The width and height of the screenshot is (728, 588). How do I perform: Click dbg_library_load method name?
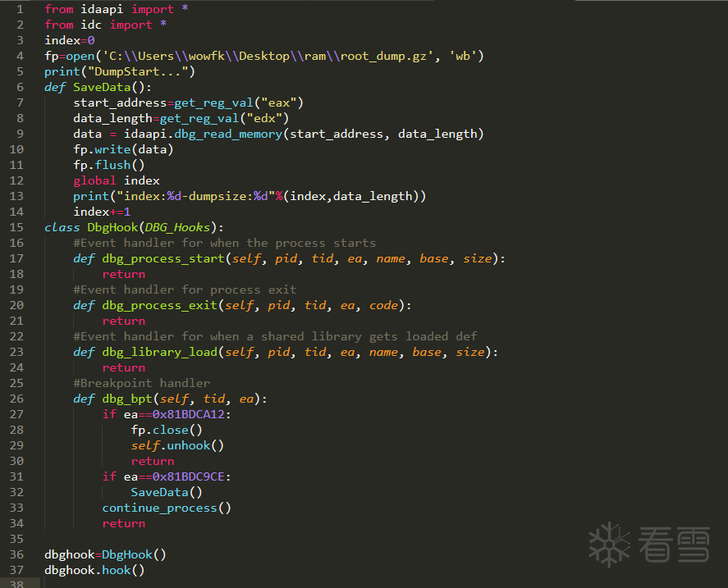click(x=160, y=353)
